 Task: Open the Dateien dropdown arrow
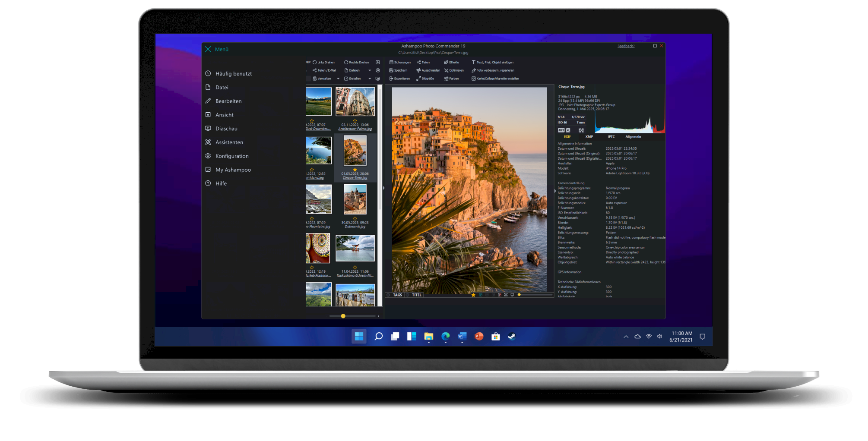click(370, 70)
